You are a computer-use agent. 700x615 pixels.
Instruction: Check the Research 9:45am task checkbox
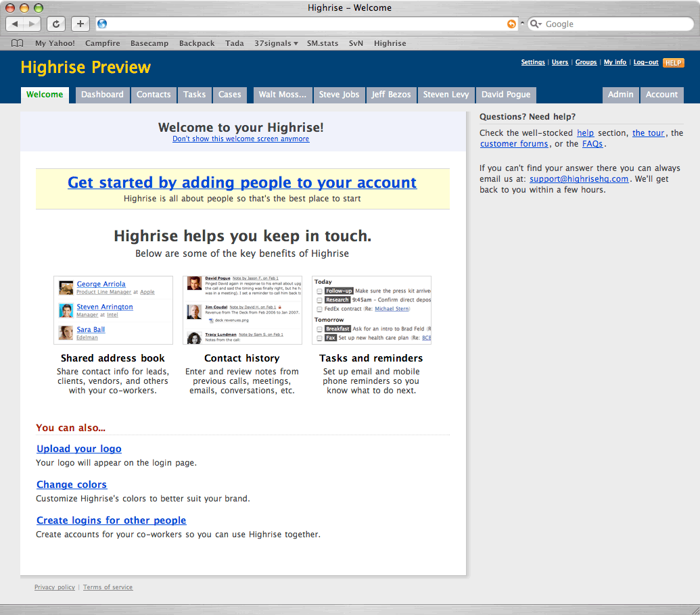pos(319,300)
